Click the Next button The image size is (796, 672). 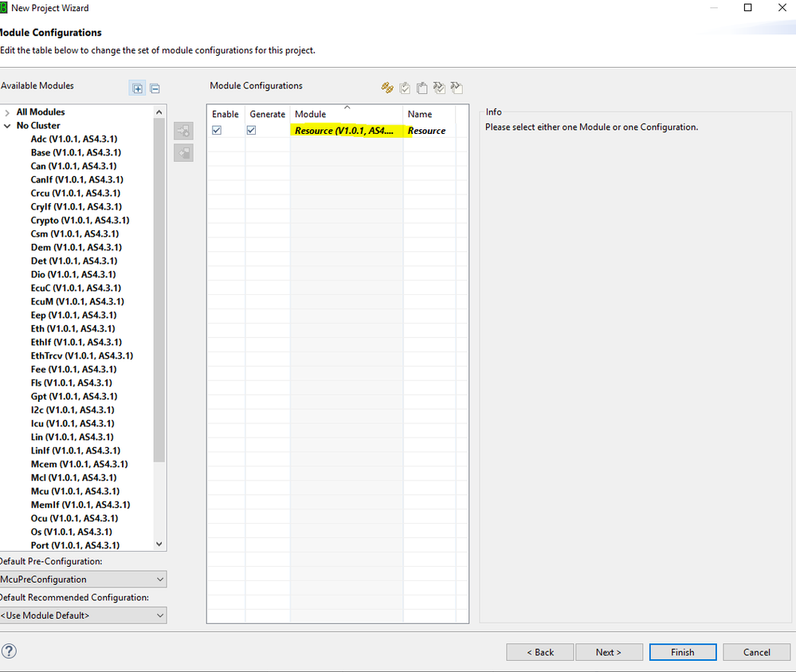click(609, 652)
